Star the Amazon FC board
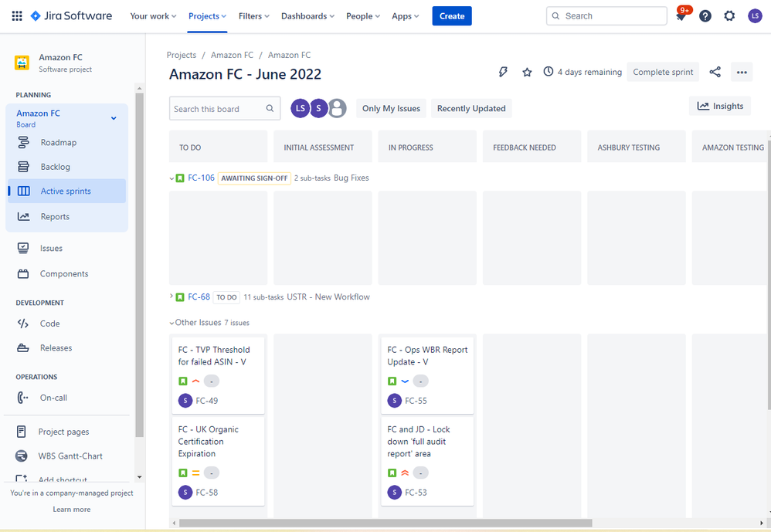Image resolution: width=771 pixels, height=532 pixels. point(527,73)
